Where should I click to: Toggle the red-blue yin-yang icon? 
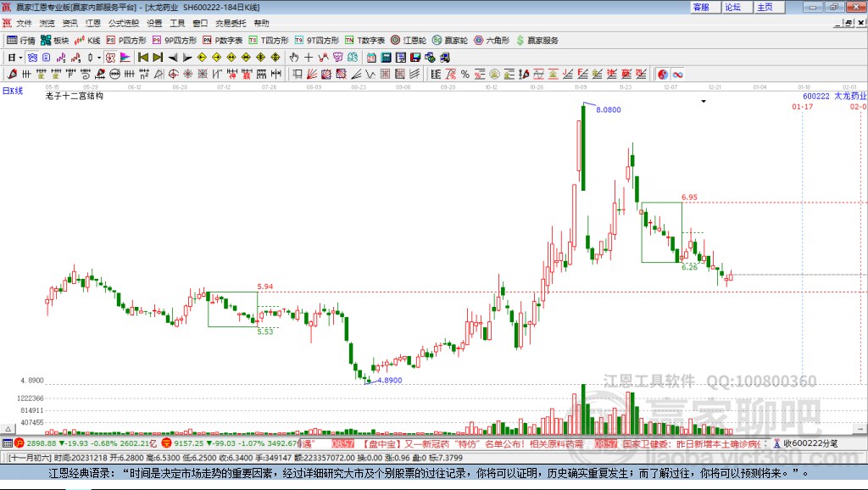[x=663, y=75]
